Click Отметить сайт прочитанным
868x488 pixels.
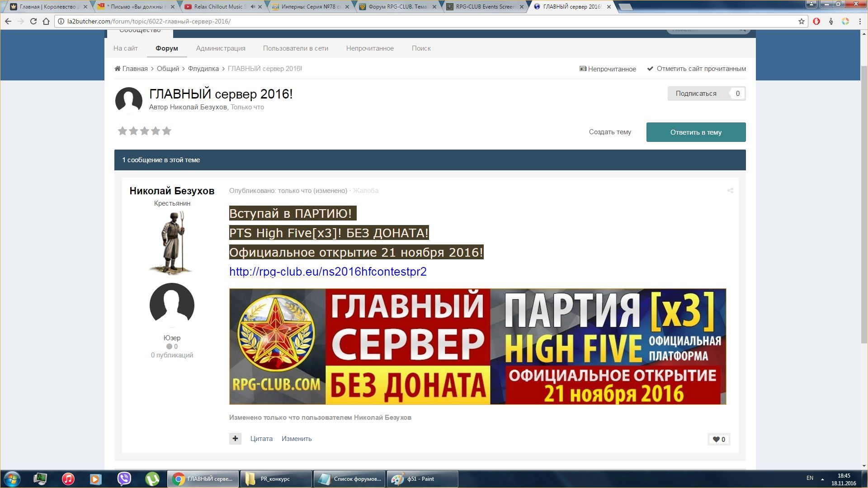(697, 69)
